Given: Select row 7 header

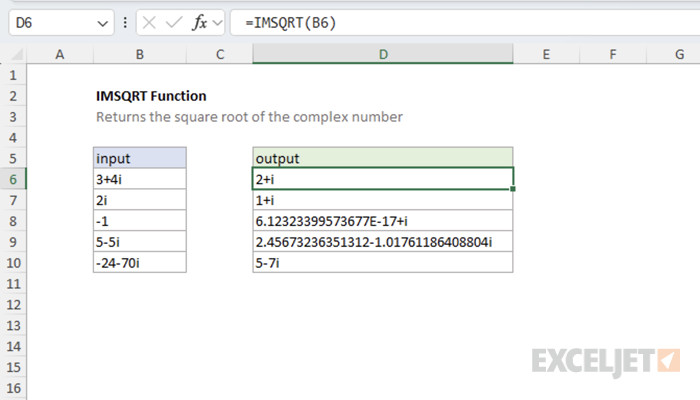Looking at the screenshot, I should point(13,200).
